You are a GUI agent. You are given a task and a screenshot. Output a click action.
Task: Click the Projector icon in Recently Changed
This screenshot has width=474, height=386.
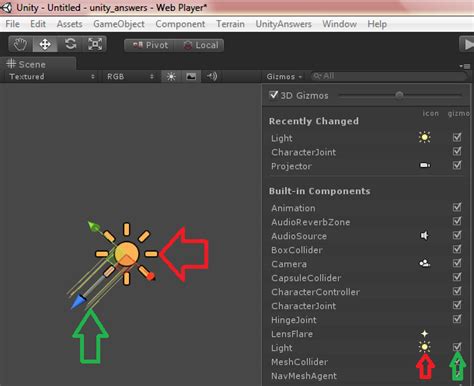425,165
